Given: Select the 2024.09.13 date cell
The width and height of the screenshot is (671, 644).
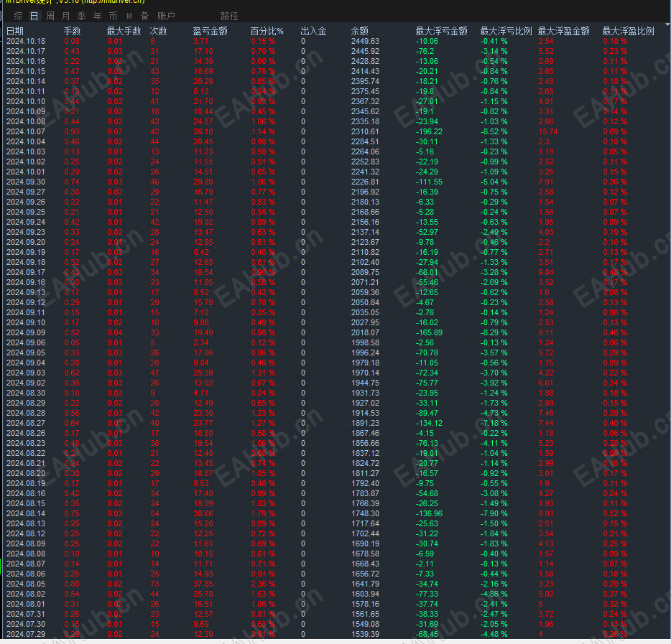Looking at the screenshot, I should (26, 292).
